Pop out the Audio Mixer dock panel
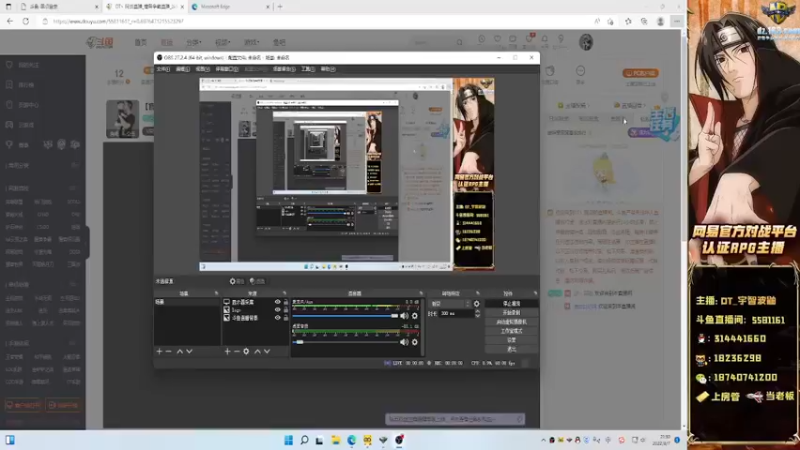The height and width of the screenshot is (450, 800). click(421, 293)
